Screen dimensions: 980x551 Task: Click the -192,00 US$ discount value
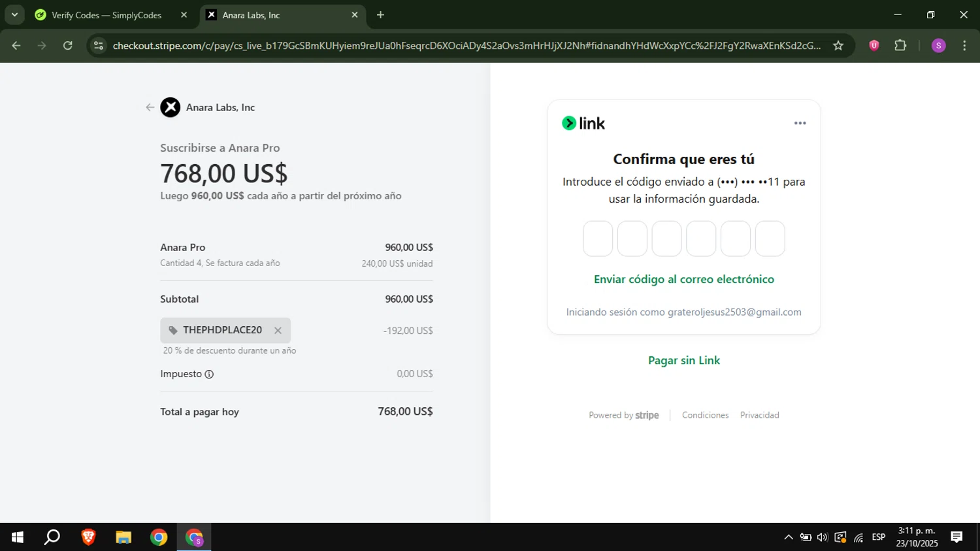[x=408, y=331]
